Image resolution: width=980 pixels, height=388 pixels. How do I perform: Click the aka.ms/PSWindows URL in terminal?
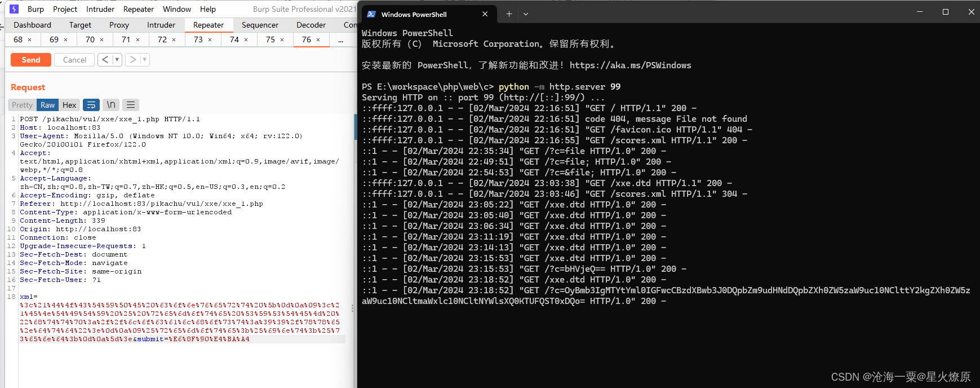(x=631, y=65)
